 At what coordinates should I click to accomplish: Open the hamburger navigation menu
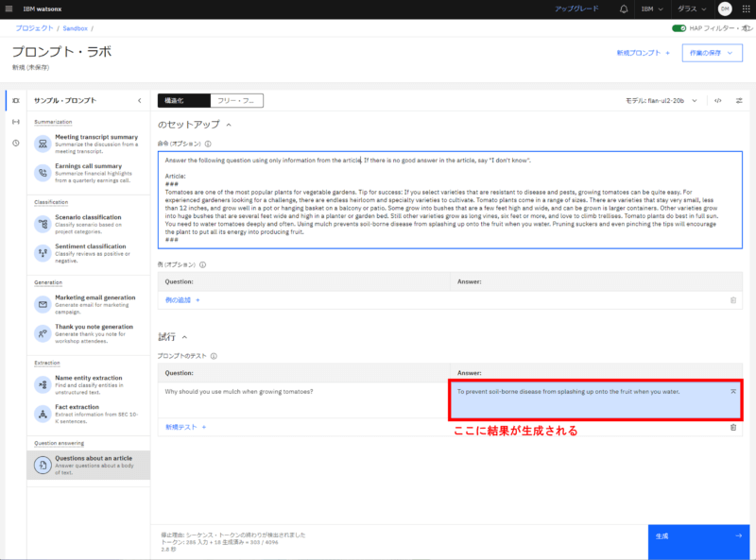point(9,9)
